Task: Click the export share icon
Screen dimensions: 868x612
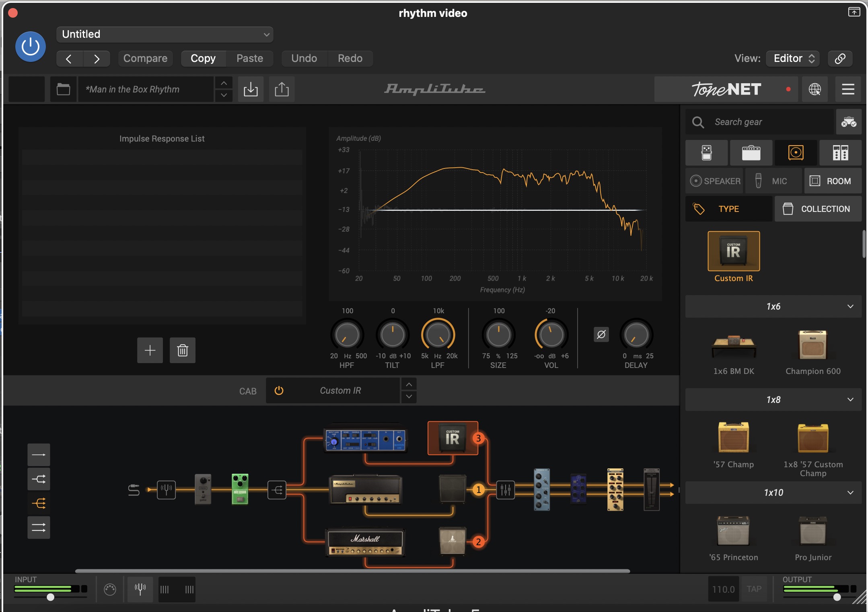Action: (282, 89)
